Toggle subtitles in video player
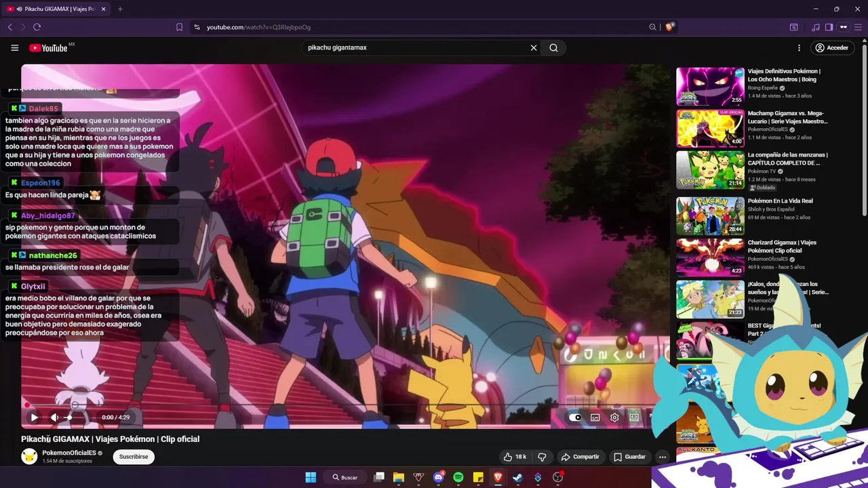 pos(595,418)
